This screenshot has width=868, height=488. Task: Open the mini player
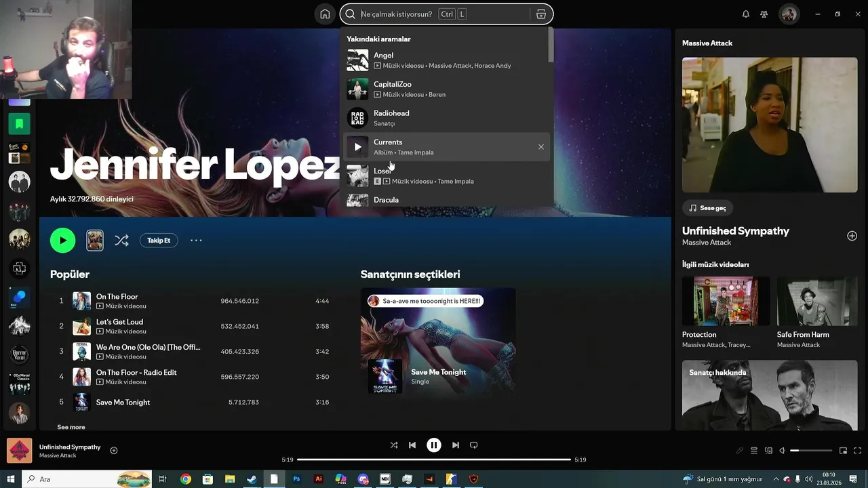844,451
